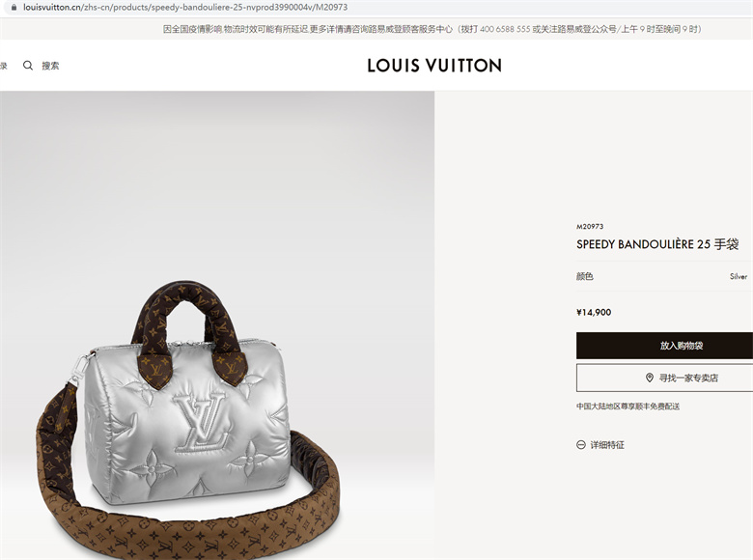This screenshot has width=753, height=560.
Task: Click the Silver color value
Action: tap(739, 277)
